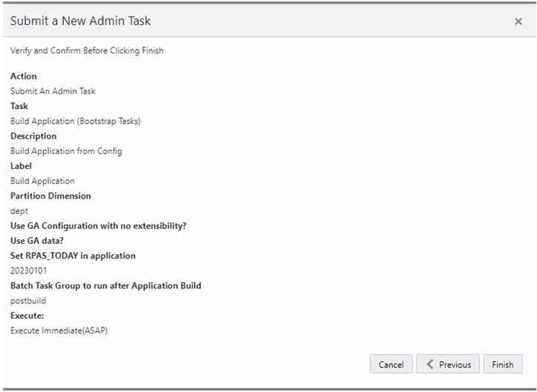Screen dimensions: 537x392
Task: Click the Build Application (Bootstrap Tasks) value
Action: click(x=75, y=121)
